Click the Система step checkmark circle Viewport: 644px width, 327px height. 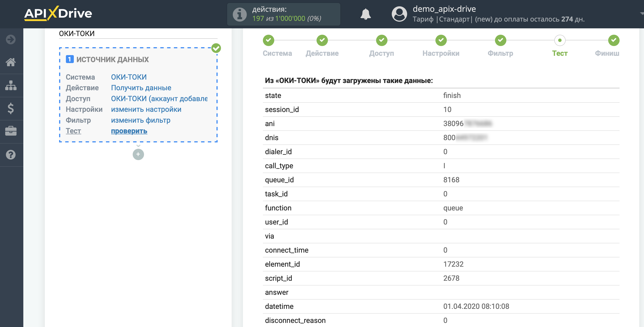tap(269, 40)
